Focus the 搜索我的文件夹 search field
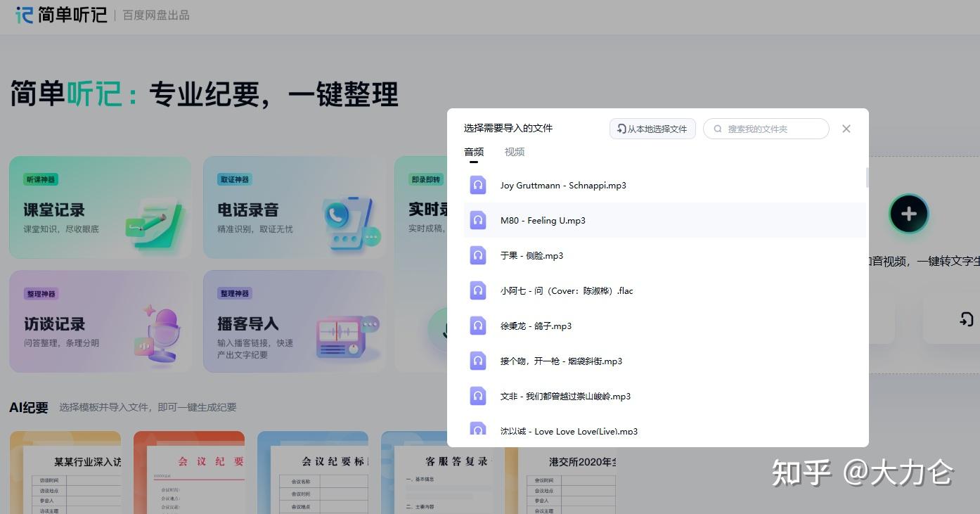The image size is (980, 514). pos(766,129)
